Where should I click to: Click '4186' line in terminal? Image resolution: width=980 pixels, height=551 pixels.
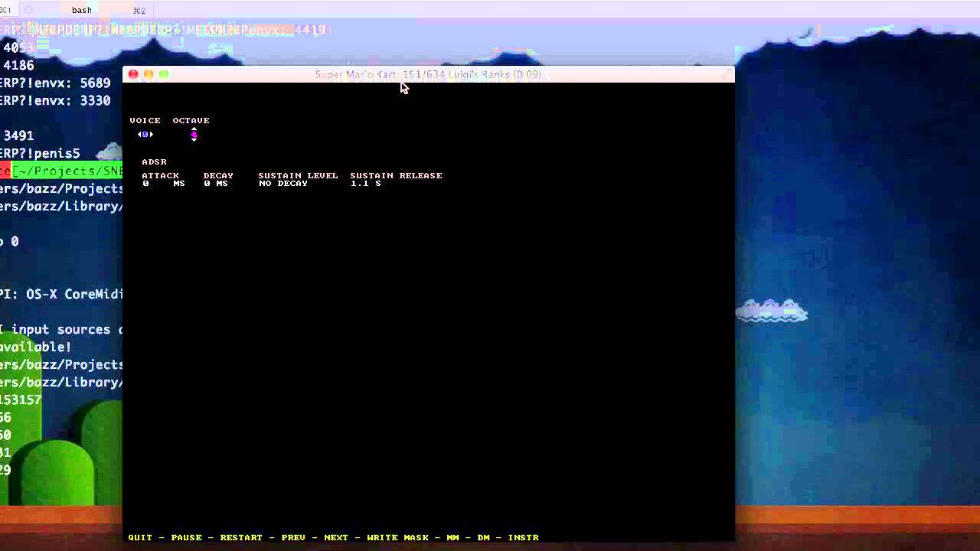pos(18,65)
